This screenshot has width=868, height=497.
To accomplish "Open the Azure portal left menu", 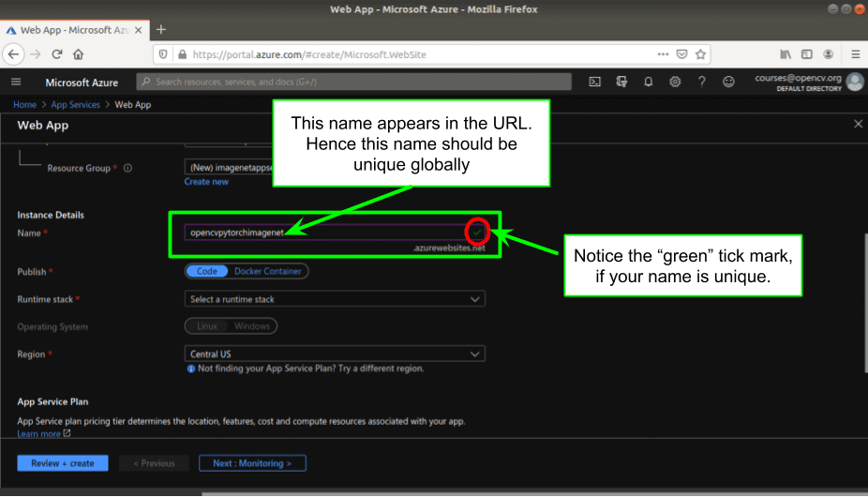I will point(16,82).
